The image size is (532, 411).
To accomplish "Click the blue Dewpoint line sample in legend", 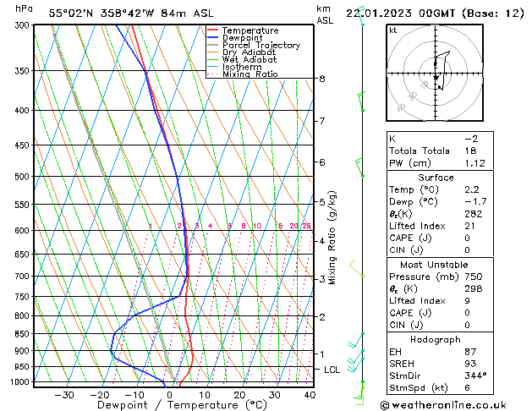I will [x=213, y=37].
